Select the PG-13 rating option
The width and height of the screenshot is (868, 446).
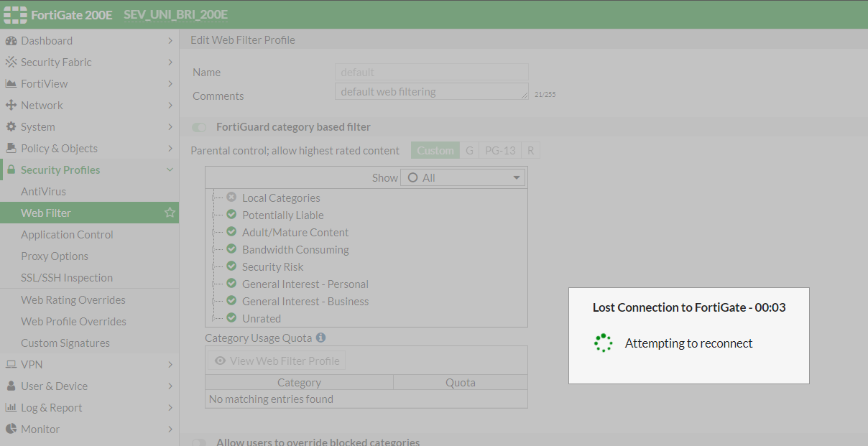click(500, 150)
